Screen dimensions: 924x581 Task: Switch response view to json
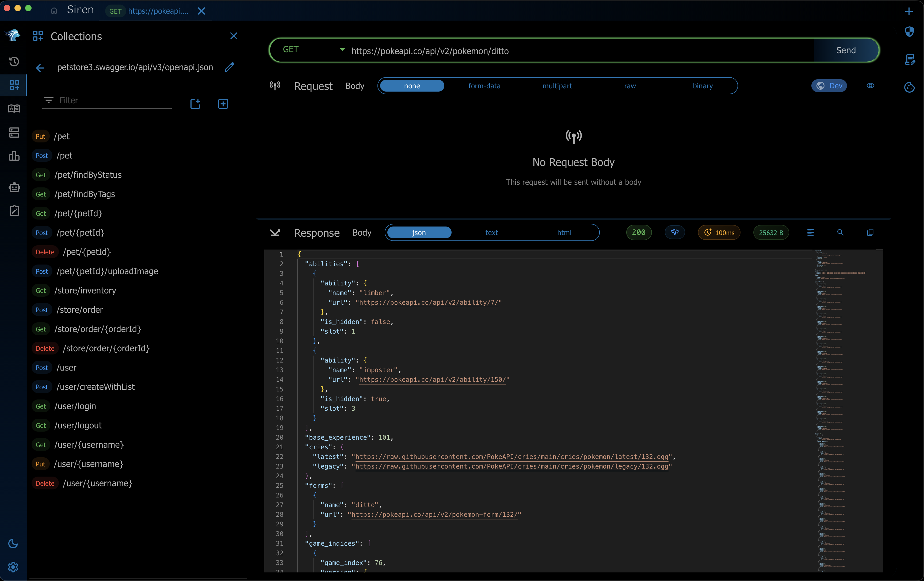[419, 233]
